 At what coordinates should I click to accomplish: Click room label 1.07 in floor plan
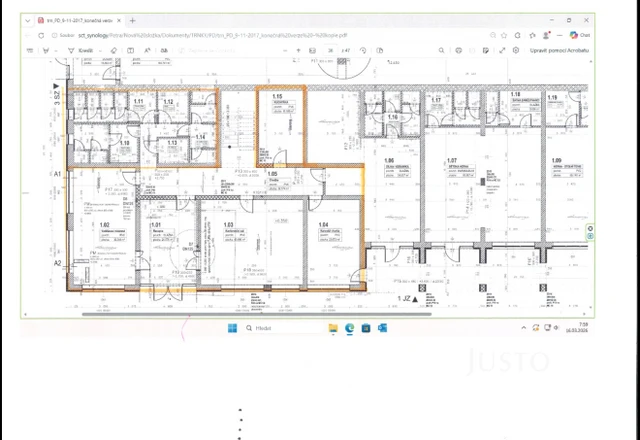pyautogui.click(x=452, y=161)
